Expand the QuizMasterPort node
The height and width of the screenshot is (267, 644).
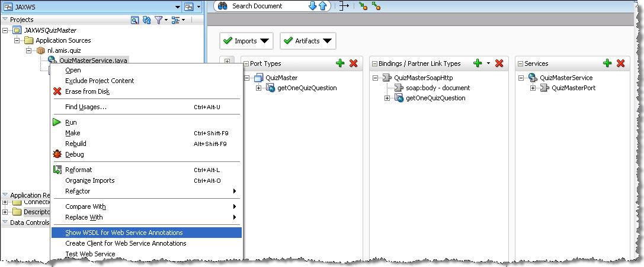[x=533, y=88]
